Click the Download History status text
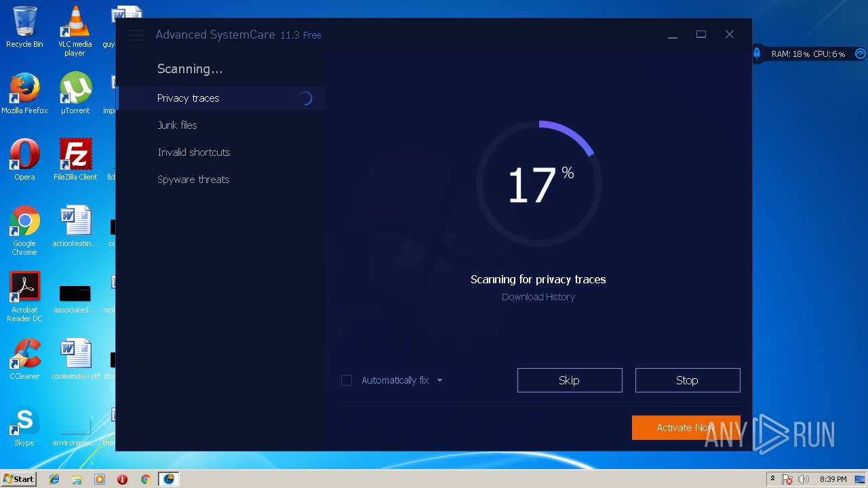This screenshot has width=868, height=488. coord(538,297)
